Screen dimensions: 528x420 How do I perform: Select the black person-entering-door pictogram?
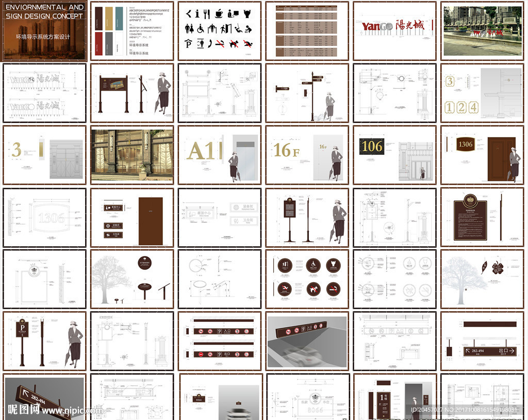(x=226, y=29)
